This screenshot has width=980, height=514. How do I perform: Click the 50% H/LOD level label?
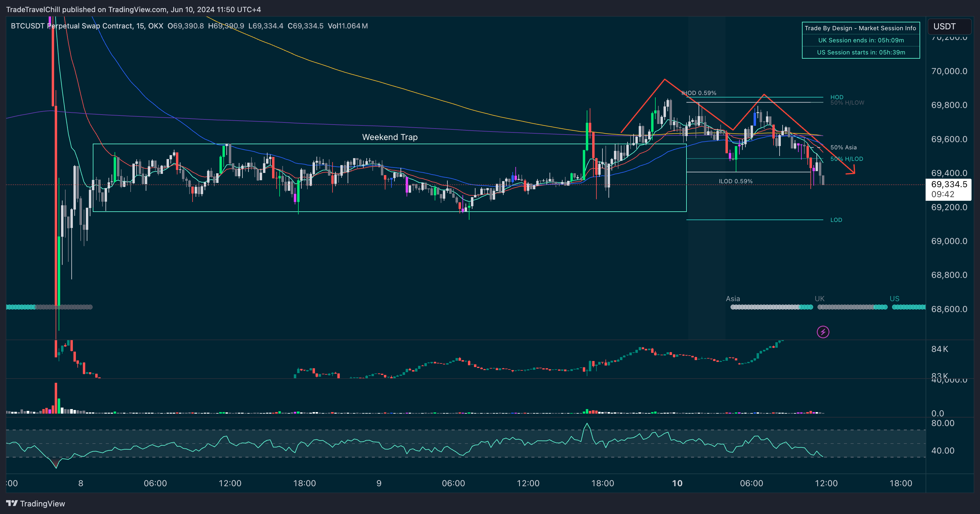point(846,159)
